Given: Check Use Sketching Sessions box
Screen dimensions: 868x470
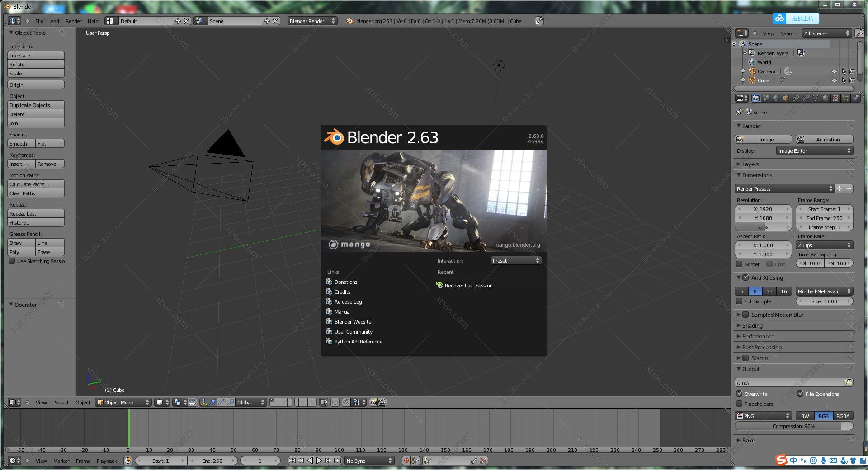Looking at the screenshot, I should [x=12, y=261].
